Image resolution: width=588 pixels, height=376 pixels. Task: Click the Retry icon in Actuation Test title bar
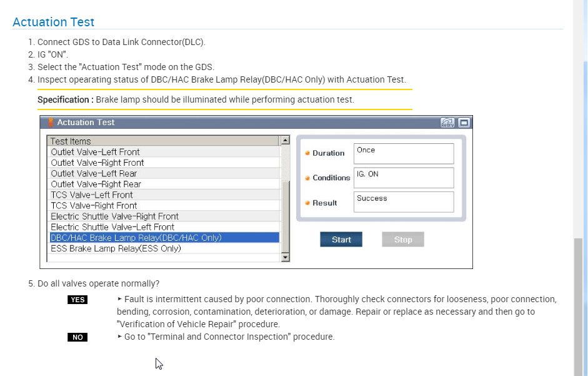(447, 123)
